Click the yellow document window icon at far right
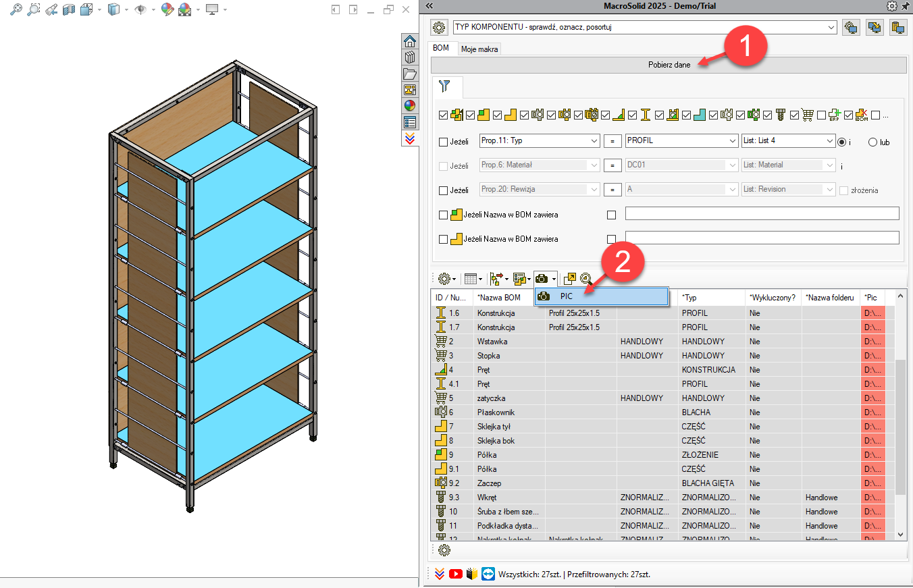This screenshot has width=913, height=588. [898, 28]
